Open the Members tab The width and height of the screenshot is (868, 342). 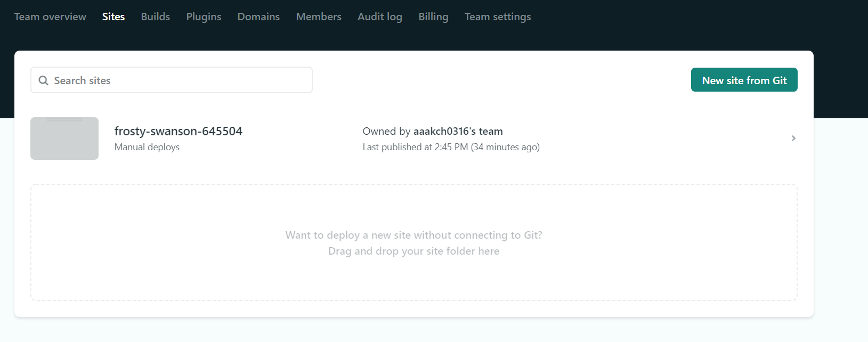[319, 17]
